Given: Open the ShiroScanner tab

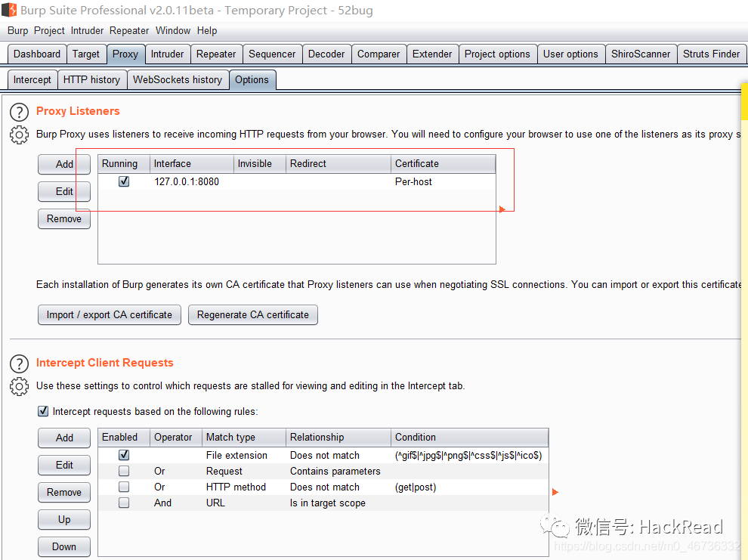Looking at the screenshot, I should click(x=641, y=54).
